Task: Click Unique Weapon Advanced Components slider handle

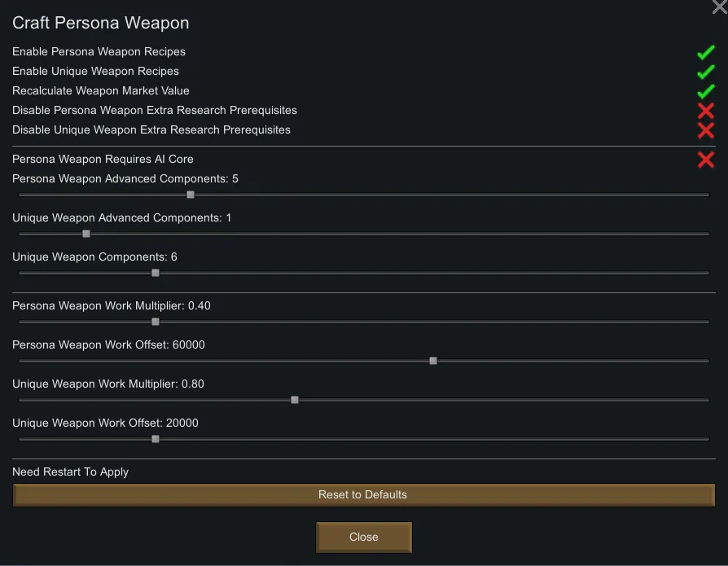Action: pos(86,234)
